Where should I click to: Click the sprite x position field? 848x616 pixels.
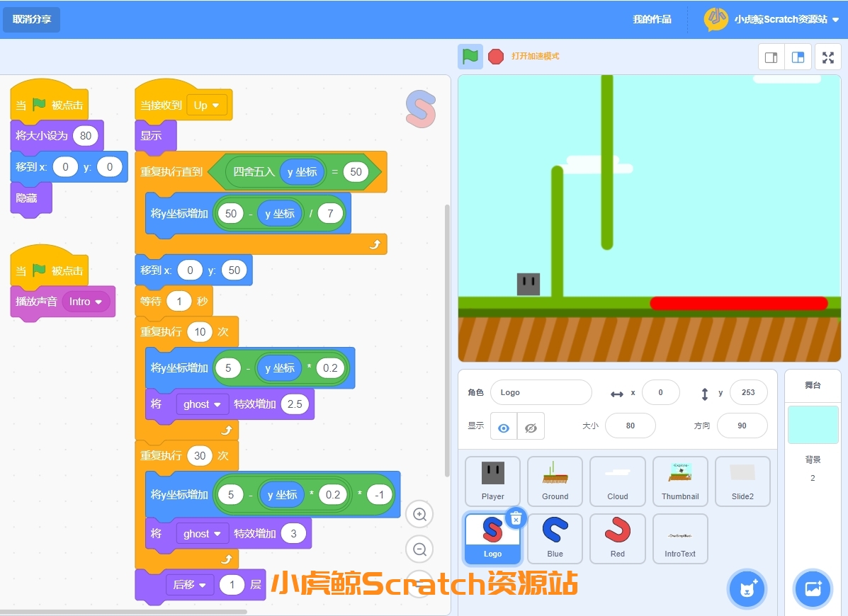[x=660, y=392]
